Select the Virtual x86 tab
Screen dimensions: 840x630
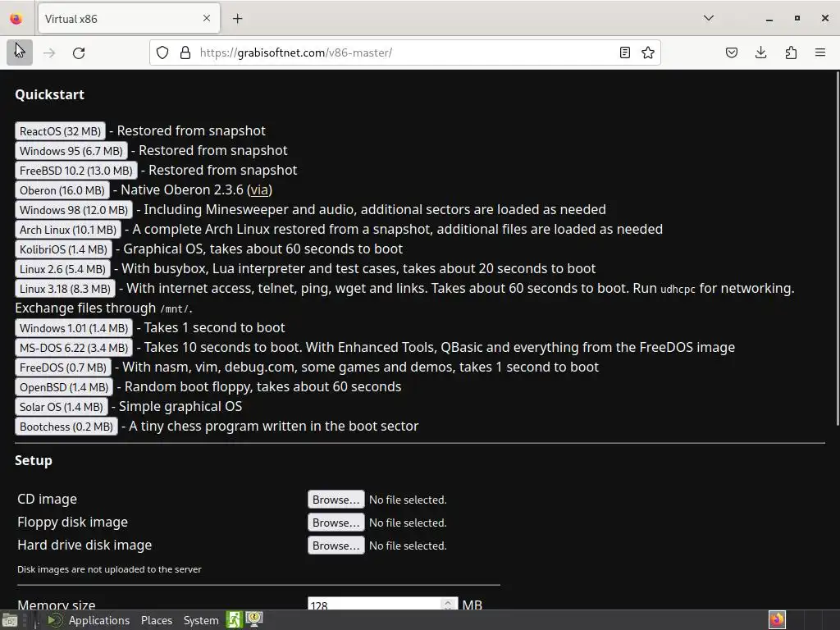129,19
